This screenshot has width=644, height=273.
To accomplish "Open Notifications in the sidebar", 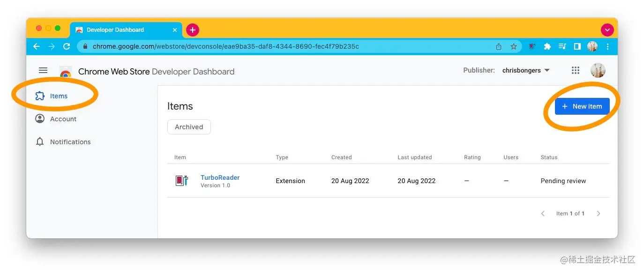I will point(63,142).
